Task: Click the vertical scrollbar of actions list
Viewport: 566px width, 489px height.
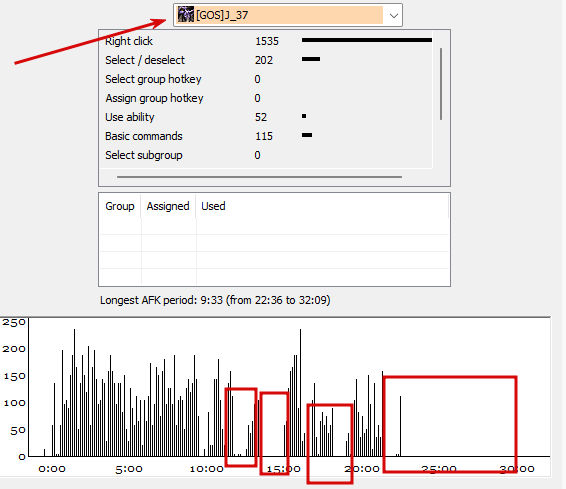Action: 441,84
